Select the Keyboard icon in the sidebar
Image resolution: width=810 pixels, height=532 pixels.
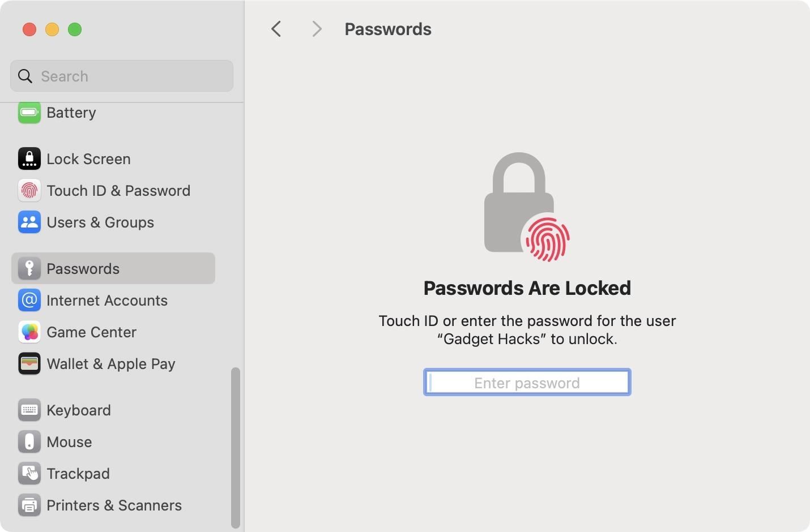(x=29, y=410)
